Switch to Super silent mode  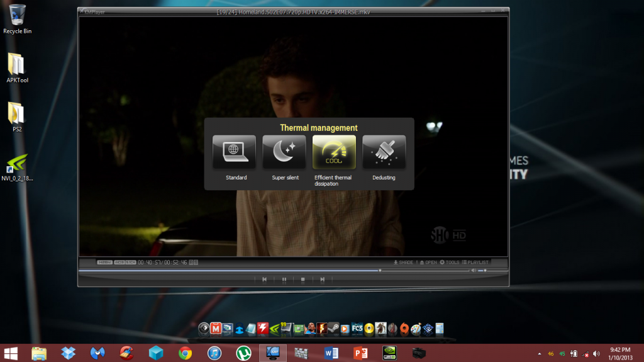tap(284, 152)
